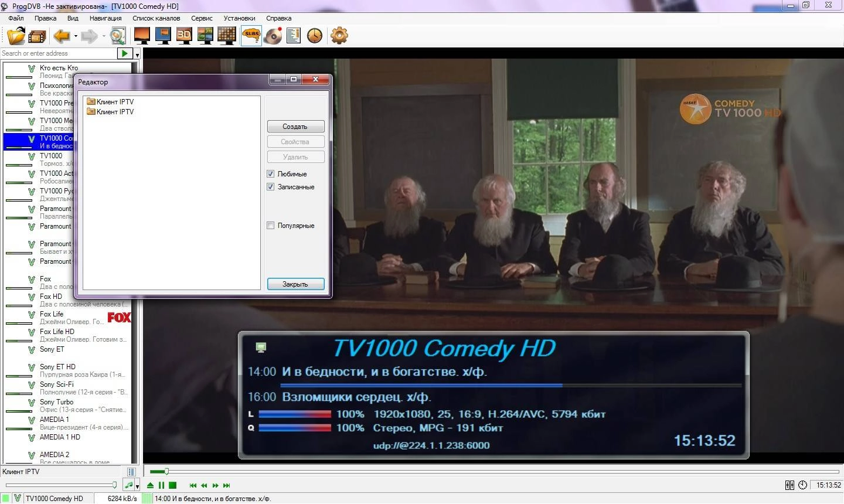This screenshot has height=504, width=844.
Task: Select second Клиент IPTV folder in Редактор
Action: click(110, 111)
